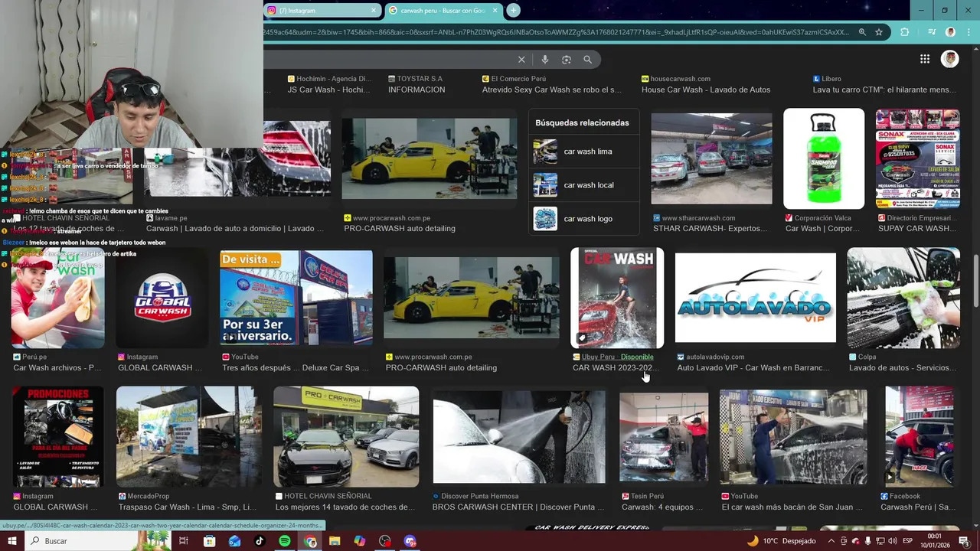
Task: Open Outlook from the taskbar
Action: (x=234, y=541)
